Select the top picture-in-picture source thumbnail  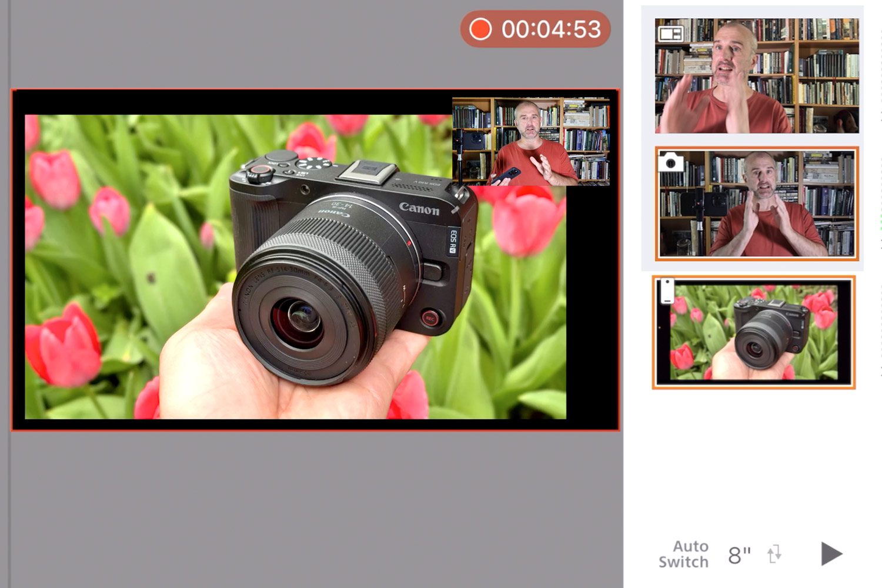(x=757, y=75)
